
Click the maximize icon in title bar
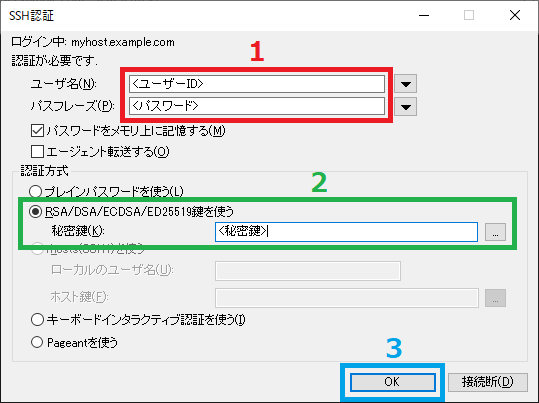click(469, 15)
